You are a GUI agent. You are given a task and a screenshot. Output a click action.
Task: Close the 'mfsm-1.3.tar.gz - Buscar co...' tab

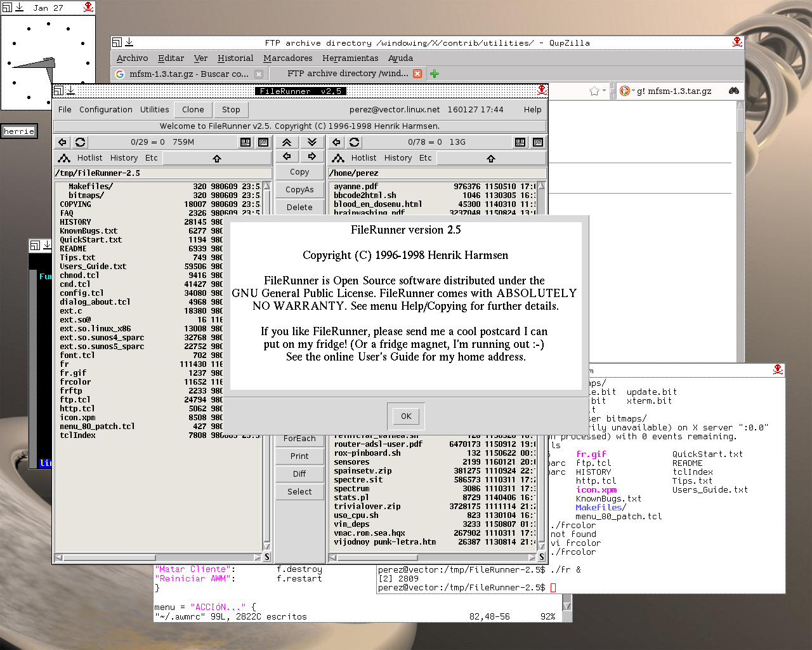[x=259, y=74]
